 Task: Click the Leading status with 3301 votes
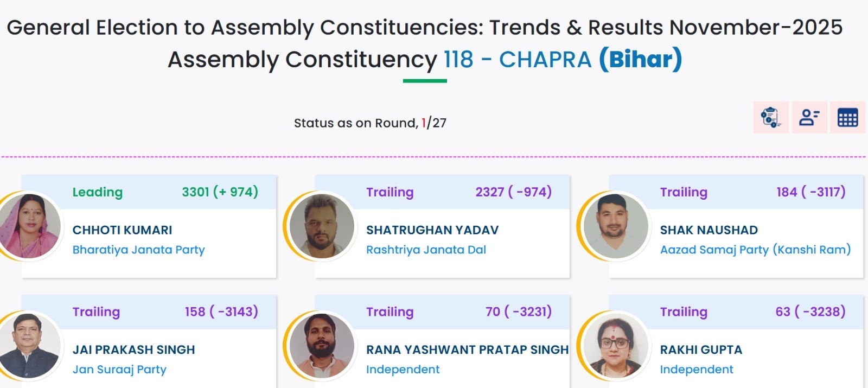click(98, 192)
